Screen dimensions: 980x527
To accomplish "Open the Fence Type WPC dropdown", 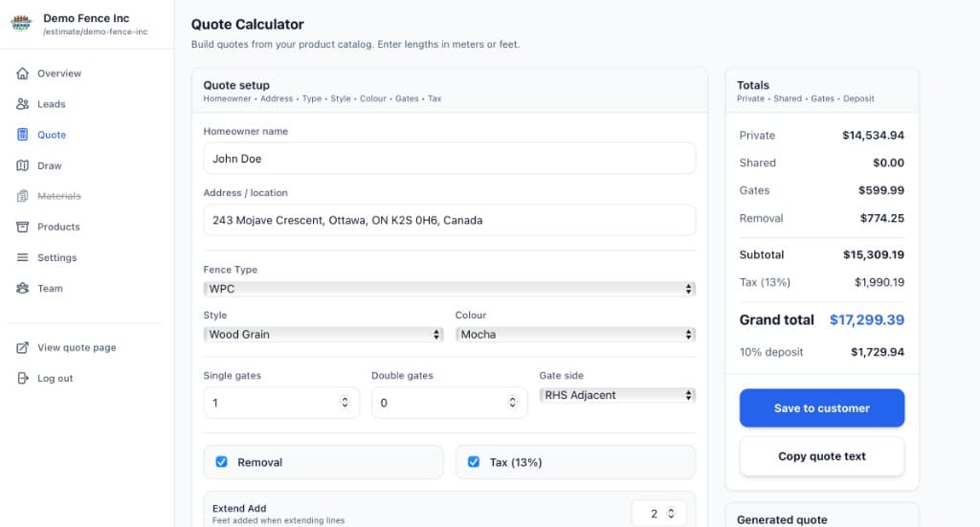I will pos(450,289).
